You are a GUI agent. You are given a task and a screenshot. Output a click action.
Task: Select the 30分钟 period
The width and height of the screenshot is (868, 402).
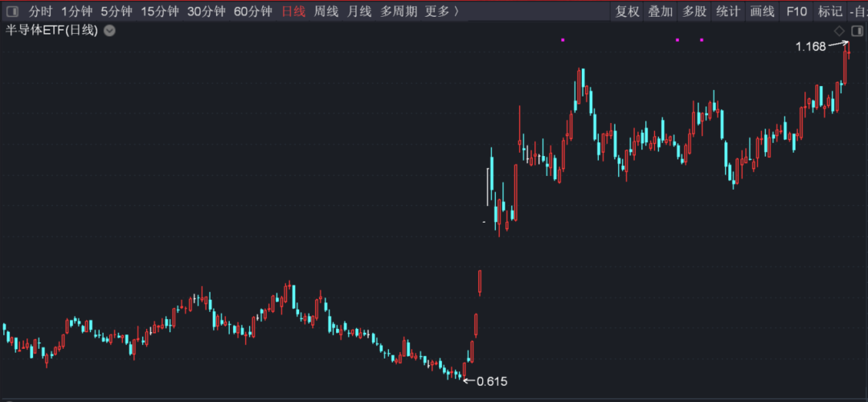click(x=206, y=11)
